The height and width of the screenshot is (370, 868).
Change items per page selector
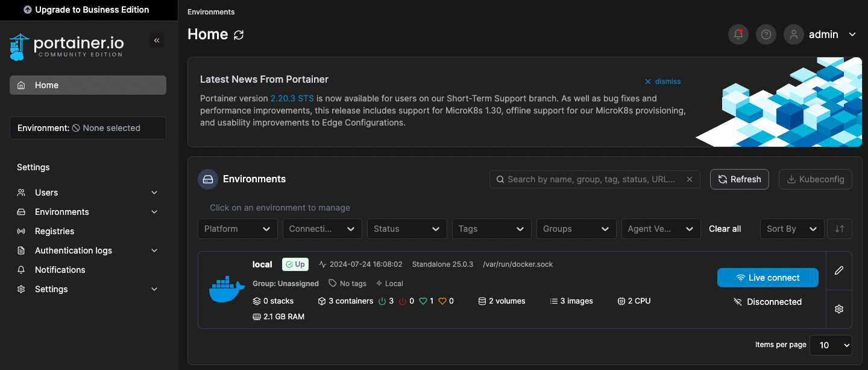830,345
